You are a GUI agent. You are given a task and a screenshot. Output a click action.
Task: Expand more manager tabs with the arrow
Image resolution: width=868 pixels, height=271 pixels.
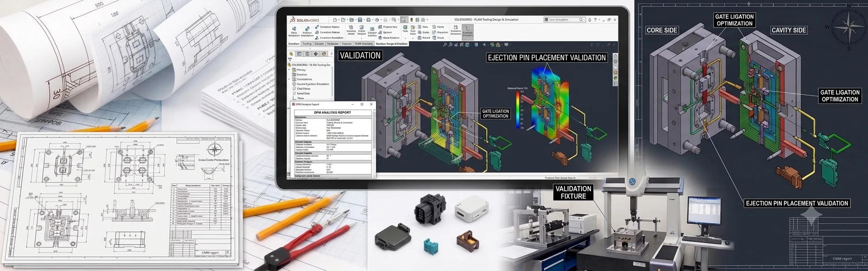pos(331,54)
